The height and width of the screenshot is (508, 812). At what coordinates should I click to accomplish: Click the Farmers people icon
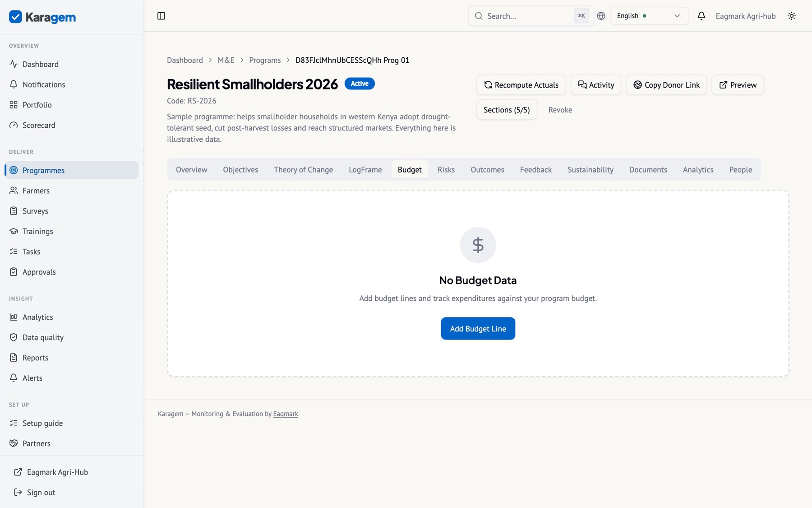(x=14, y=191)
